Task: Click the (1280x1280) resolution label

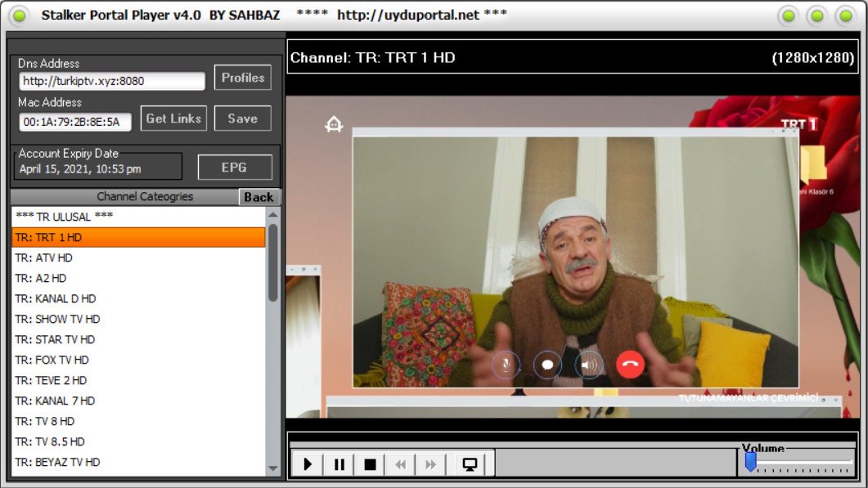Action: (x=812, y=57)
